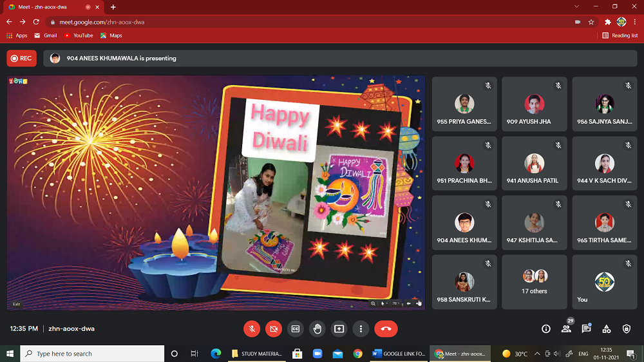This screenshot has width=644, height=362.
Task: Open more options three-dot menu
Action: [x=361, y=329]
